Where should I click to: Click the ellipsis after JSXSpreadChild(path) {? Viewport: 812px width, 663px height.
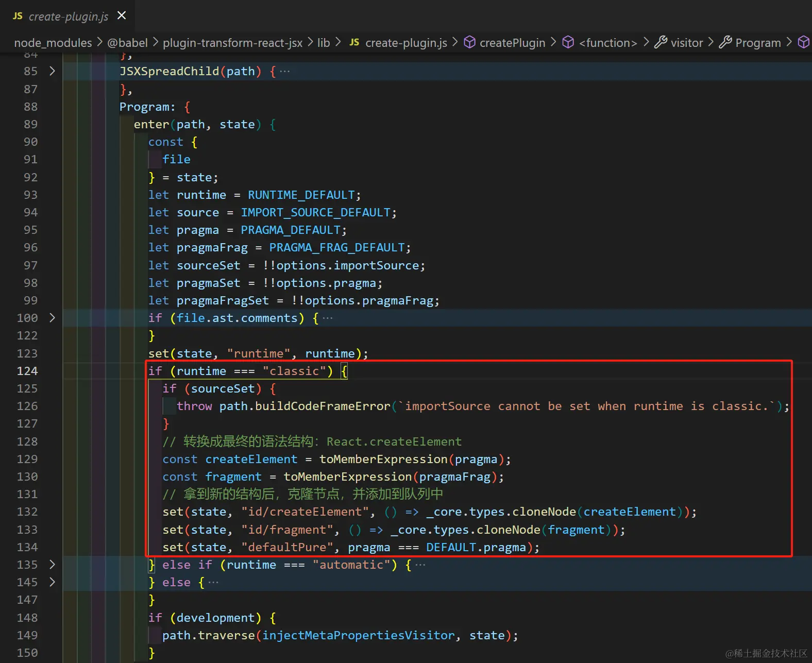click(x=284, y=72)
